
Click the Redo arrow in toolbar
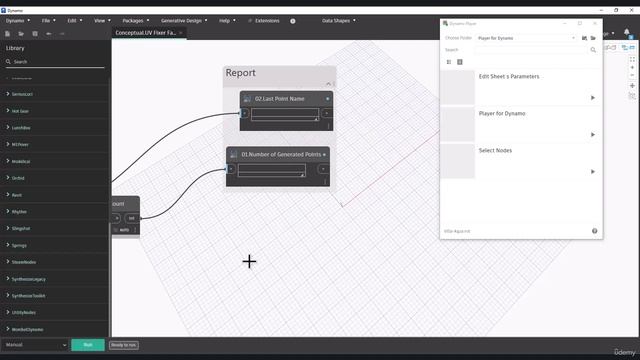click(x=62, y=34)
